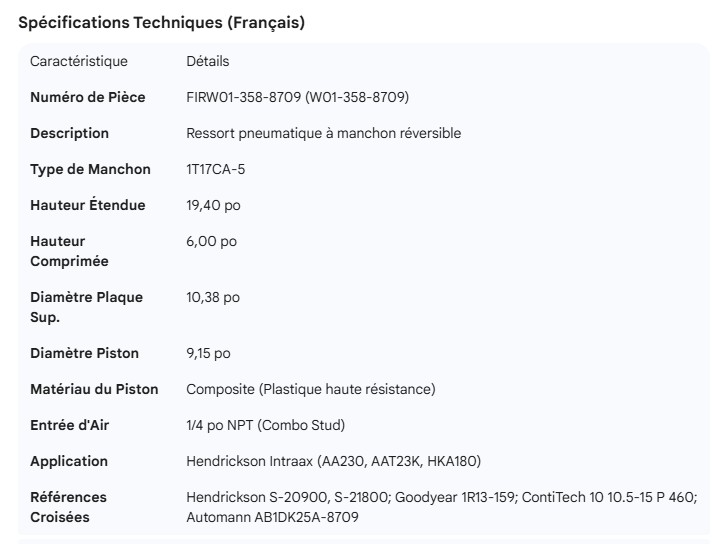This screenshot has width=721, height=544.
Task: Click the '10,38 po' value
Action: (213, 297)
